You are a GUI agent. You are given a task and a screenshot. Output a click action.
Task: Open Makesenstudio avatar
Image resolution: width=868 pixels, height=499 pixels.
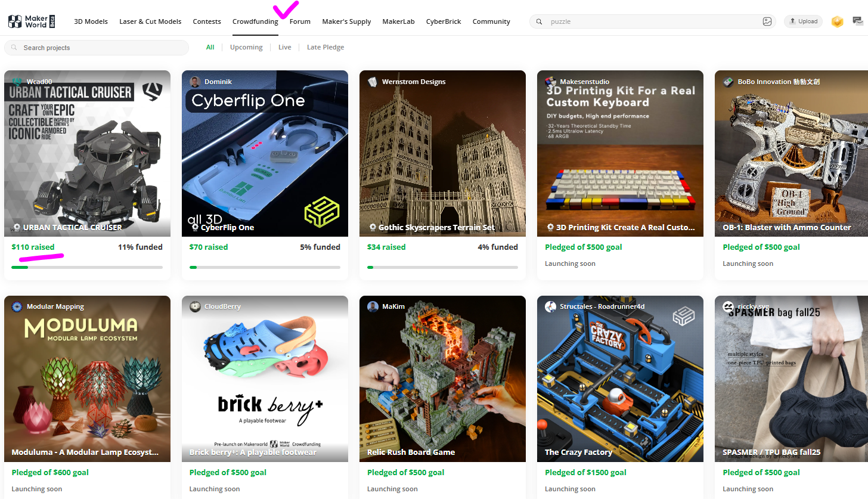tap(550, 82)
